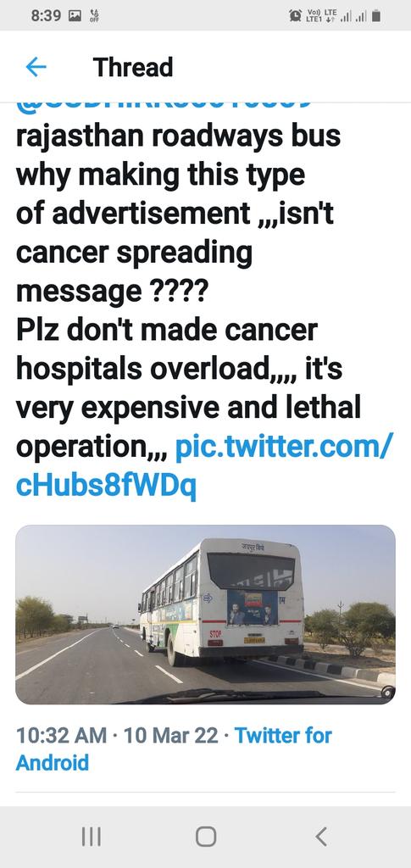Image resolution: width=411 pixels, height=868 pixels.
Task: Tap the battery icon in status bar
Action: (x=376, y=16)
